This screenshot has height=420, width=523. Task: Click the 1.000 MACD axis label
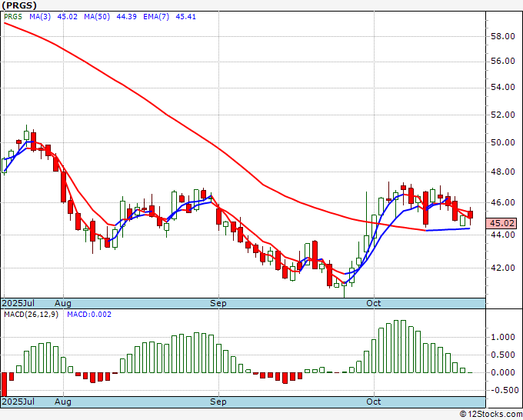502,337
